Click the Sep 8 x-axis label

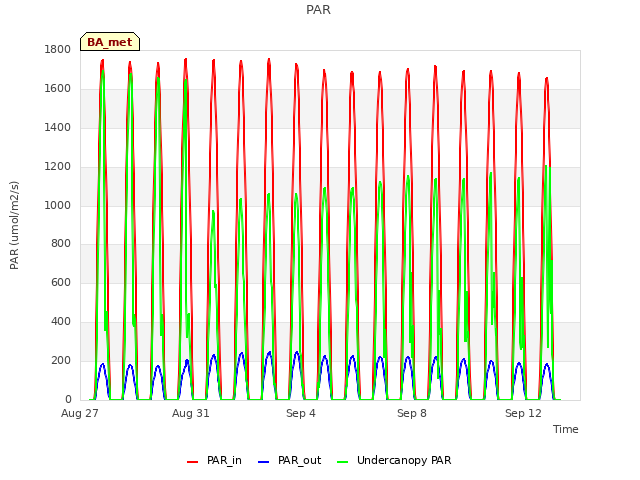click(412, 413)
